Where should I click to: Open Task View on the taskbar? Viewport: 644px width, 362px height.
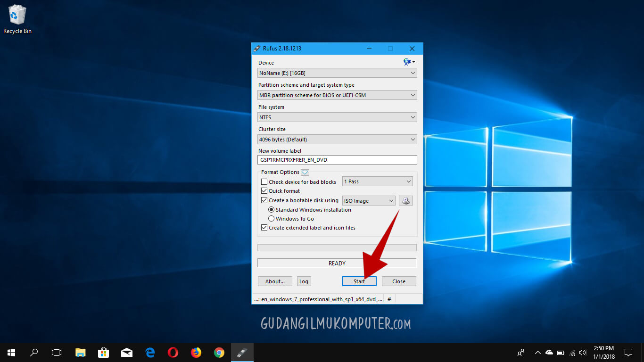coord(57,353)
